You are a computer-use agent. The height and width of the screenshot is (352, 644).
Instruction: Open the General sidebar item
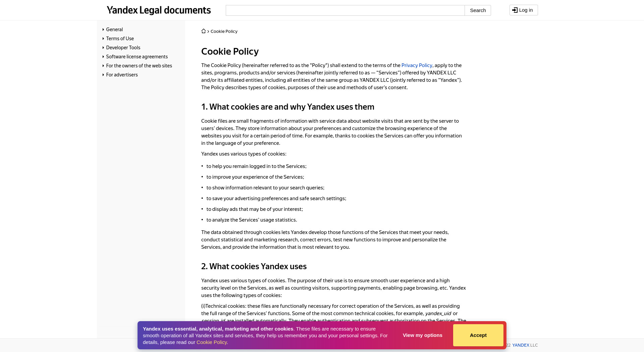(114, 30)
